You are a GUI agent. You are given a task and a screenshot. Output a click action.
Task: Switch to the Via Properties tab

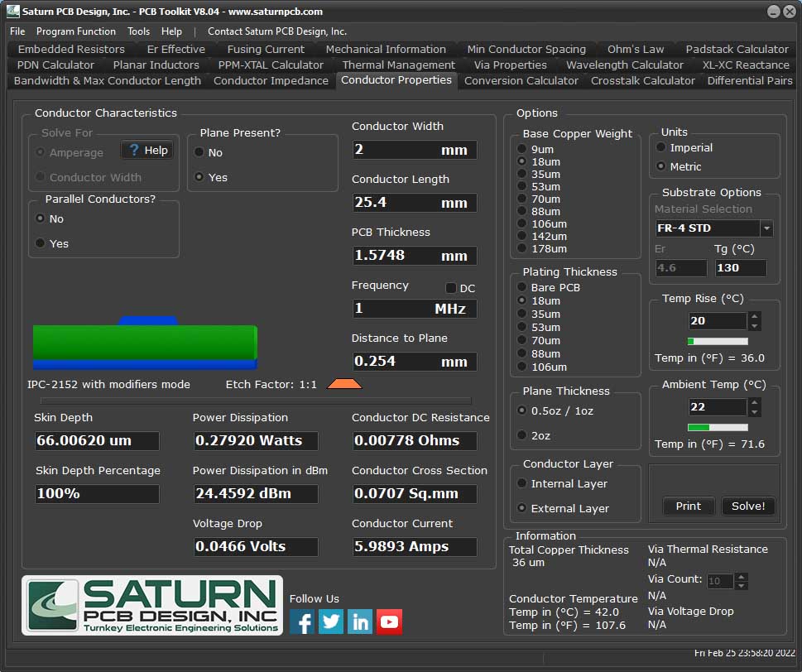(x=510, y=65)
